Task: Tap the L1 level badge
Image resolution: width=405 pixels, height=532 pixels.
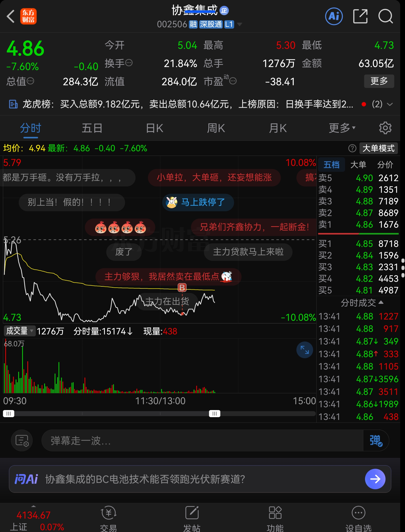Action: (229, 24)
